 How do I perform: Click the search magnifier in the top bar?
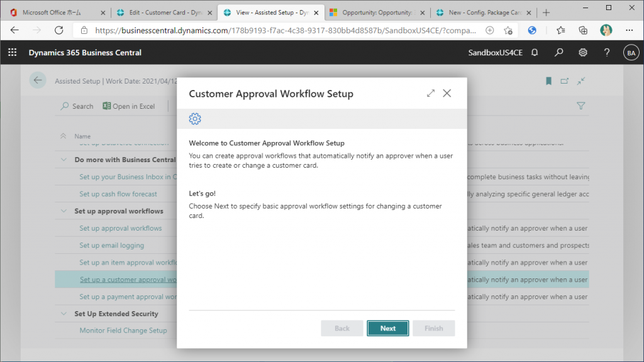click(x=558, y=53)
